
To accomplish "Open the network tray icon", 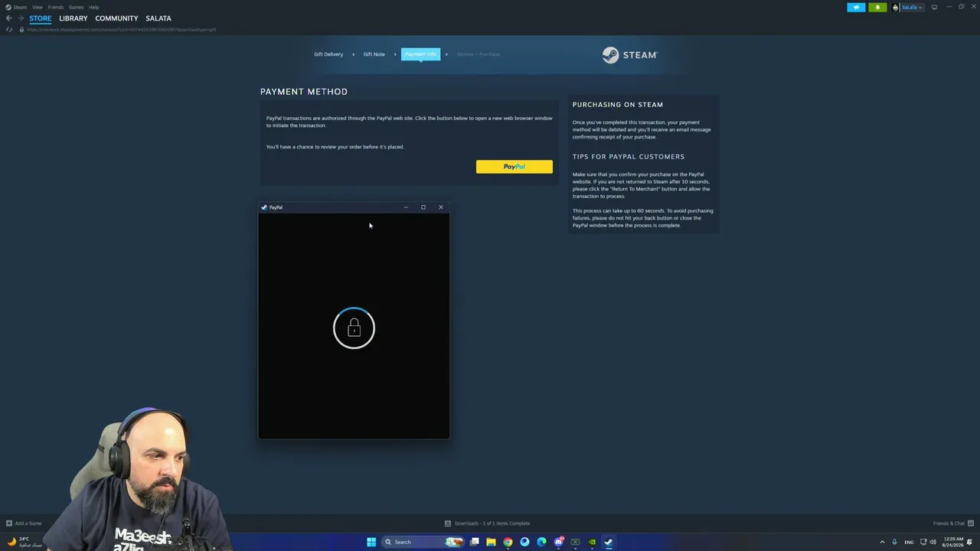I will click(923, 542).
